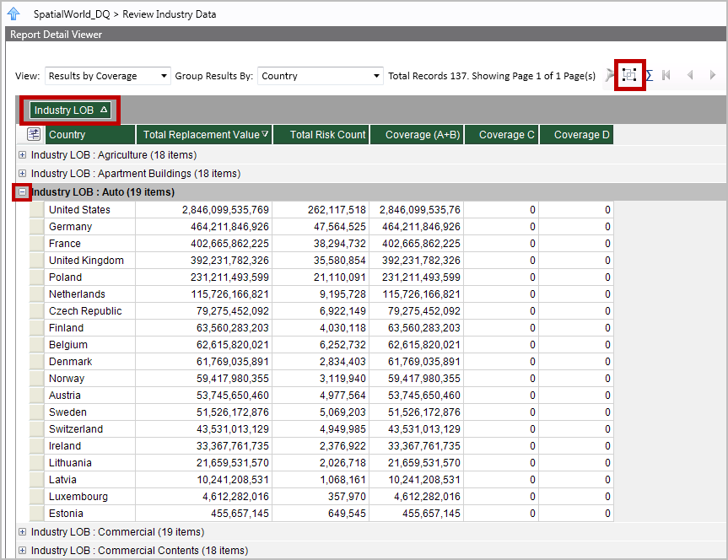Viewport: 728px width, 560px height.
Task: Click the pin icon in the toolbar
Action: [611, 75]
